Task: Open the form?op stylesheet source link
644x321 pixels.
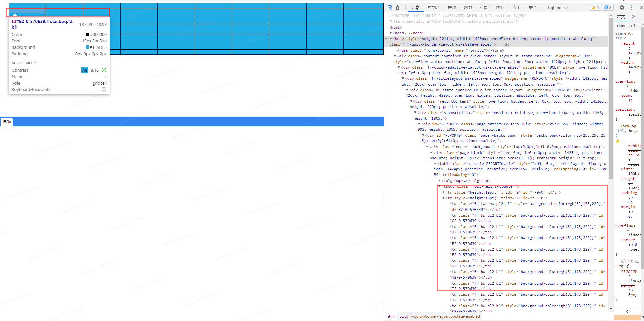Action: point(629,126)
